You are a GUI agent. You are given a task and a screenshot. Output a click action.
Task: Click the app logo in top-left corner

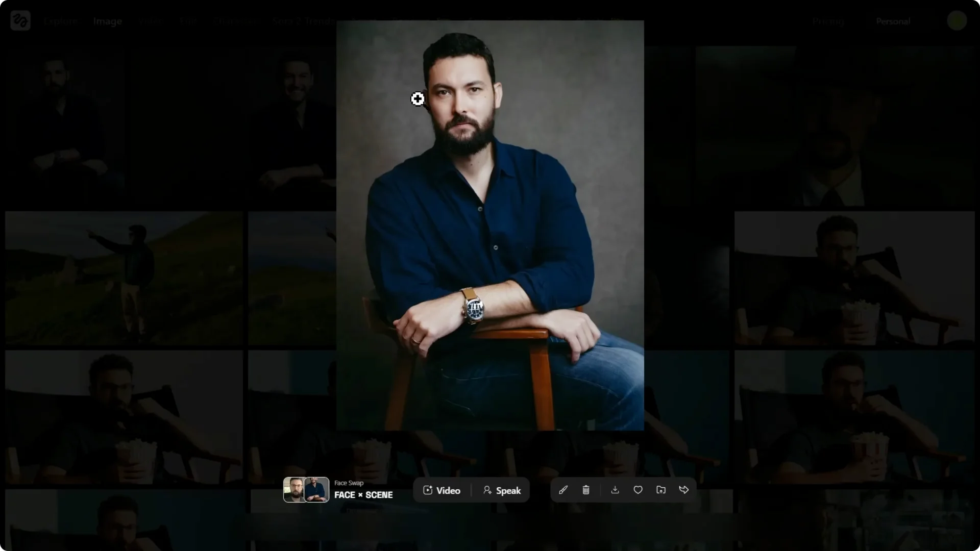click(20, 21)
